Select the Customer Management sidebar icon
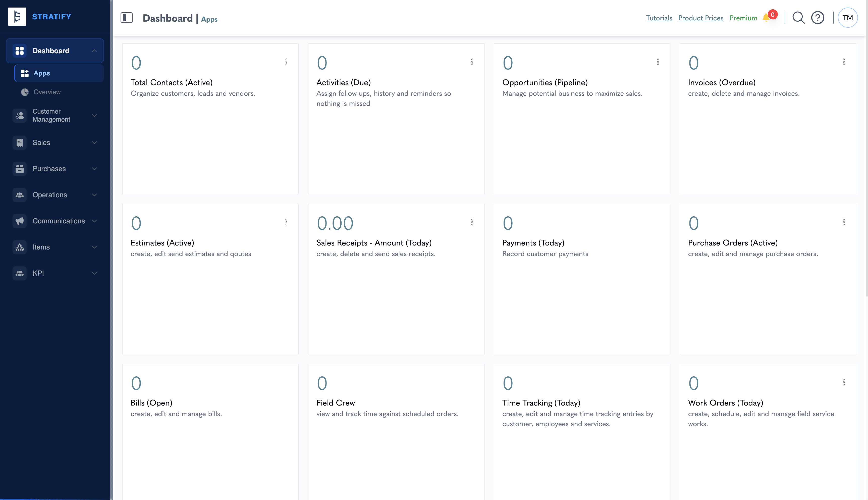Viewport: 868px width, 500px height. point(20,116)
